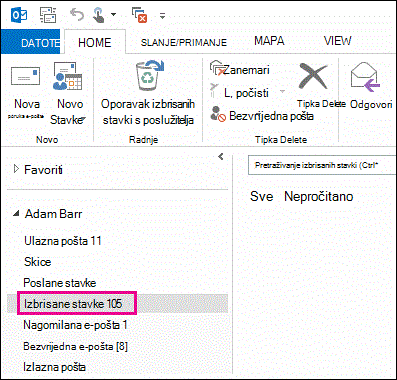Show all messages with the Sve filter
The height and width of the screenshot is (380, 397).
262,196
